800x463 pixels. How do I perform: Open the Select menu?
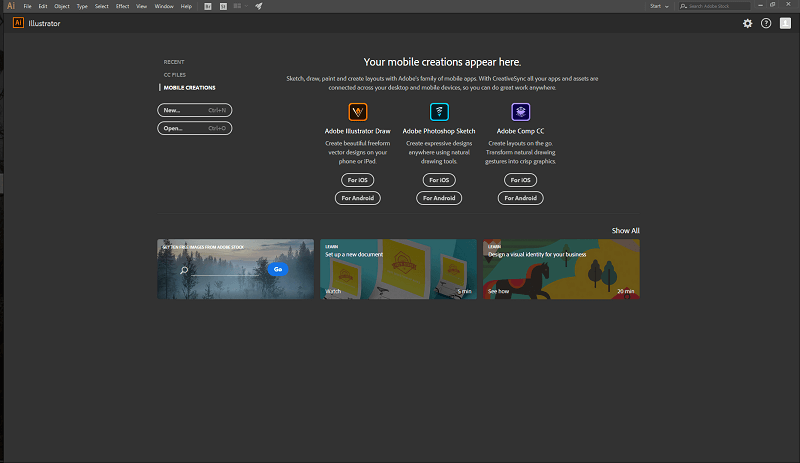coord(102,6)
